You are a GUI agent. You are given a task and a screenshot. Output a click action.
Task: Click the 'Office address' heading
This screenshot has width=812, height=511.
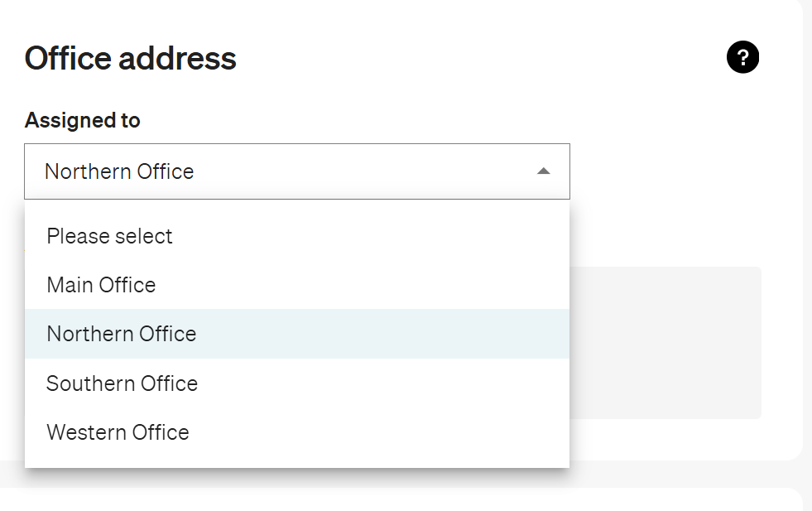(131, 58)
